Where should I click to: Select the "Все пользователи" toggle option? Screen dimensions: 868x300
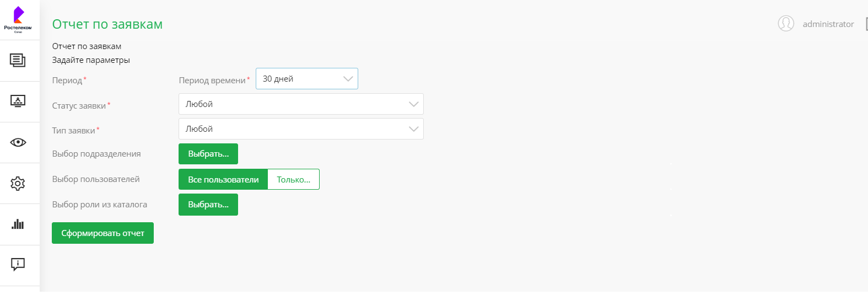[223, 179]
